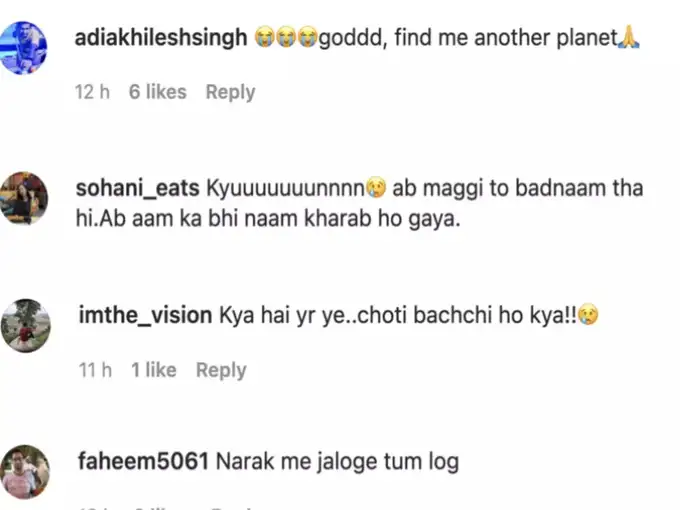View the 6 likes list
The image size is (680, 510).
[157, 92]
